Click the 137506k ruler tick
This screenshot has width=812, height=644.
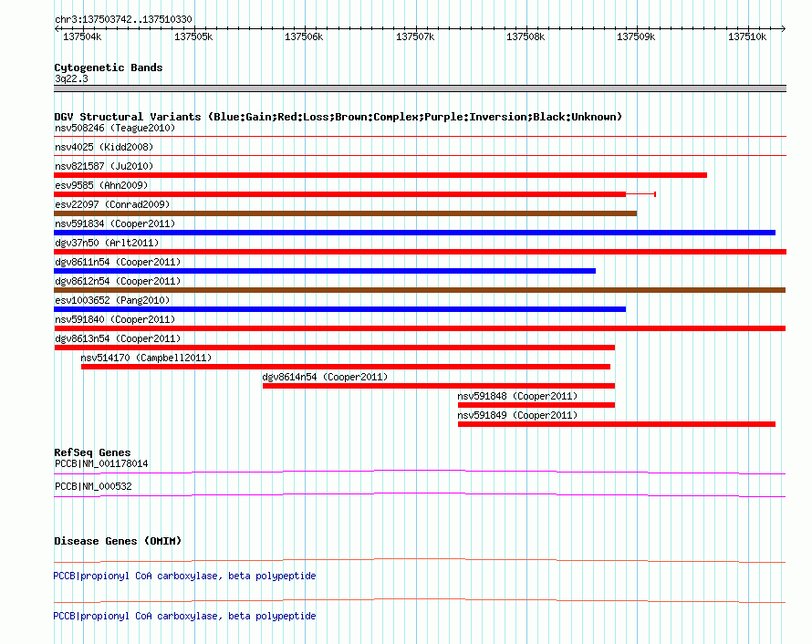[x=304, y=36]
